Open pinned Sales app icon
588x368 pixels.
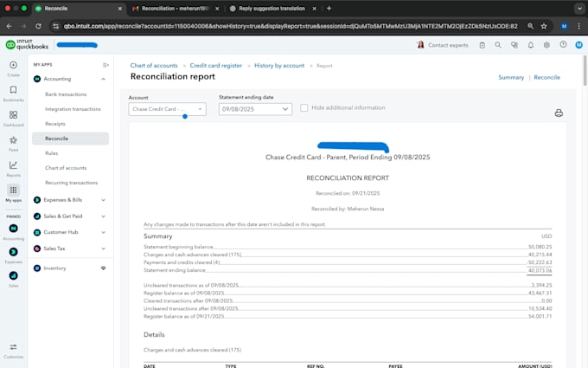[x=13, y=275]
